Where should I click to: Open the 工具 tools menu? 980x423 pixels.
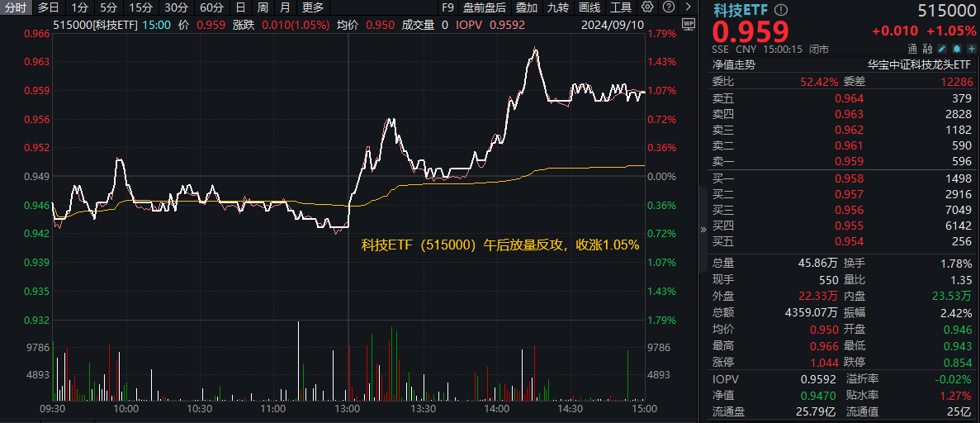pyautogui.click(x=621, y=7)
